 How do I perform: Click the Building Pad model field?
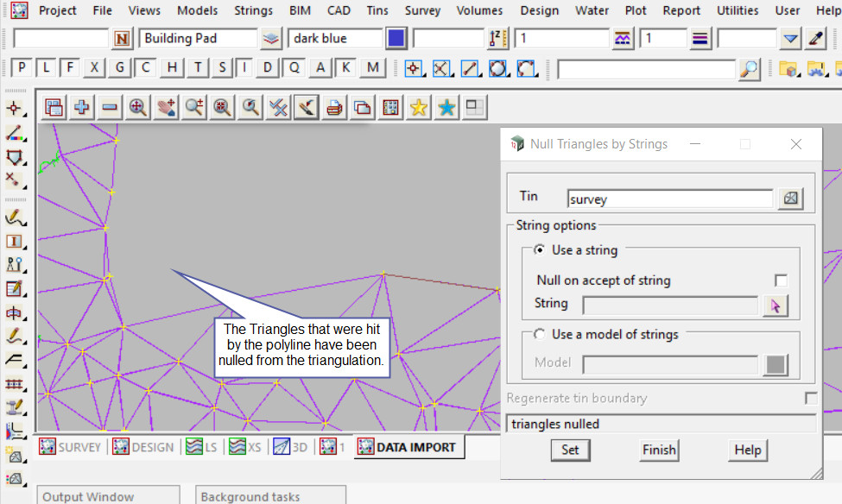coord(198,39)
